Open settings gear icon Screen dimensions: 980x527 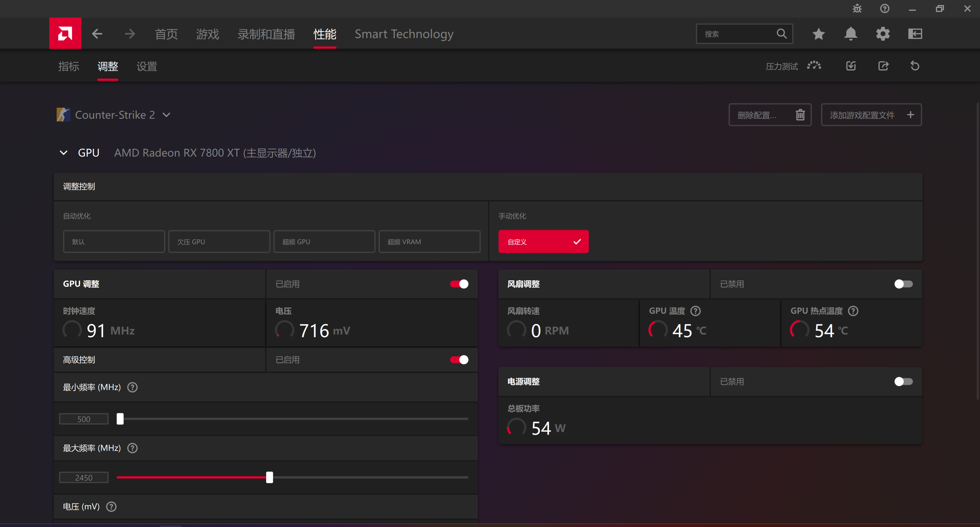883,34
